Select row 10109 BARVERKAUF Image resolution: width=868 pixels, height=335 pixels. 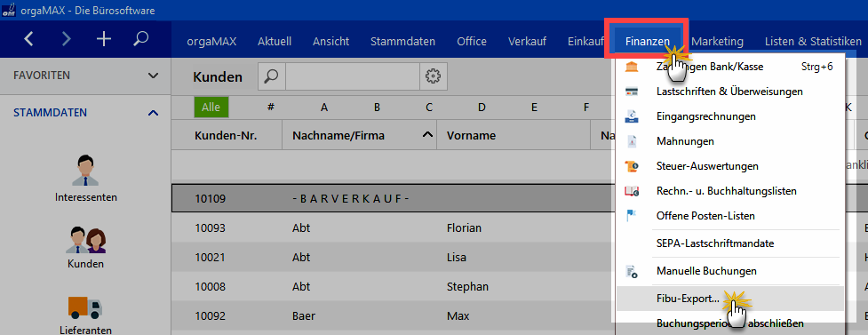pos(392,198)
